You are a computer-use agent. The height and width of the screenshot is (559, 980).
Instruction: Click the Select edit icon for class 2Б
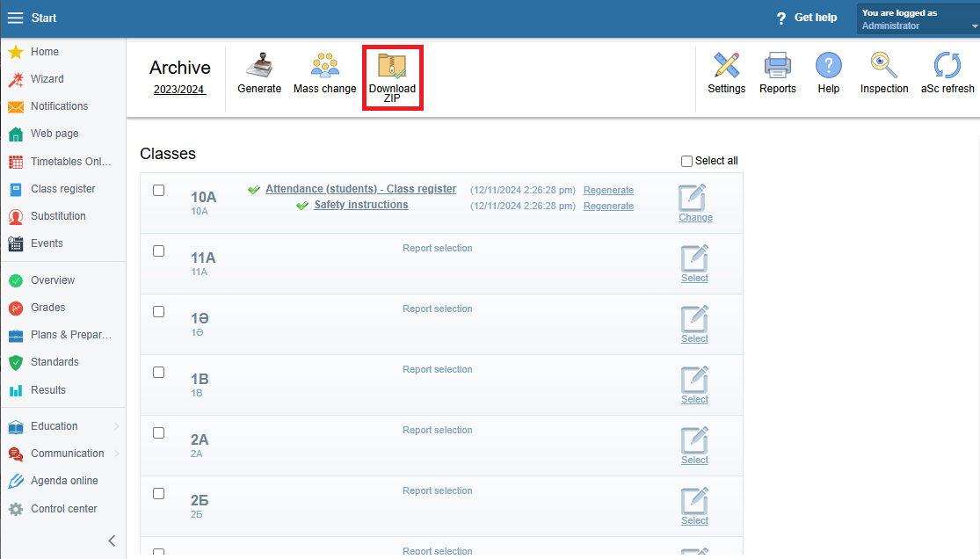pos(694,501)
